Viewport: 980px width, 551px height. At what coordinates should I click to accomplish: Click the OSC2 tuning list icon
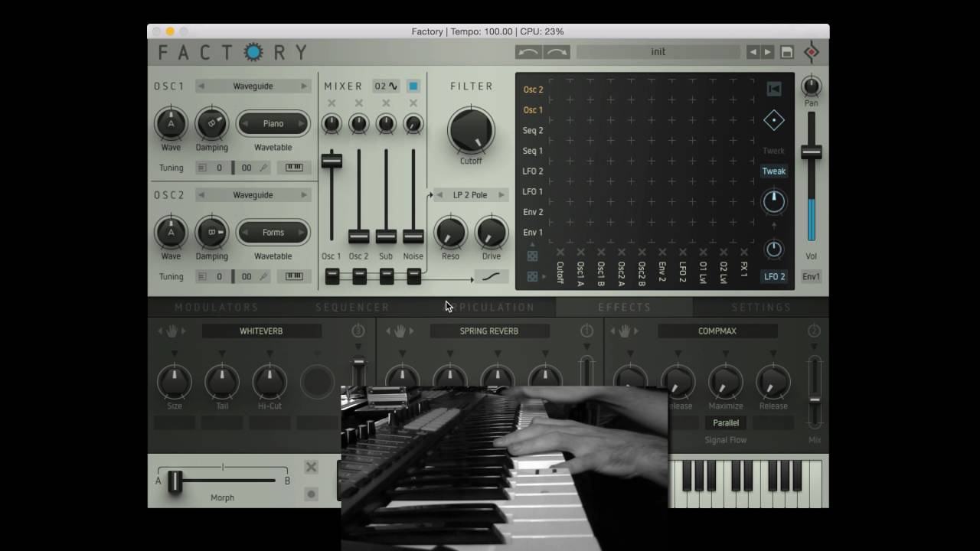pos(202,276)
